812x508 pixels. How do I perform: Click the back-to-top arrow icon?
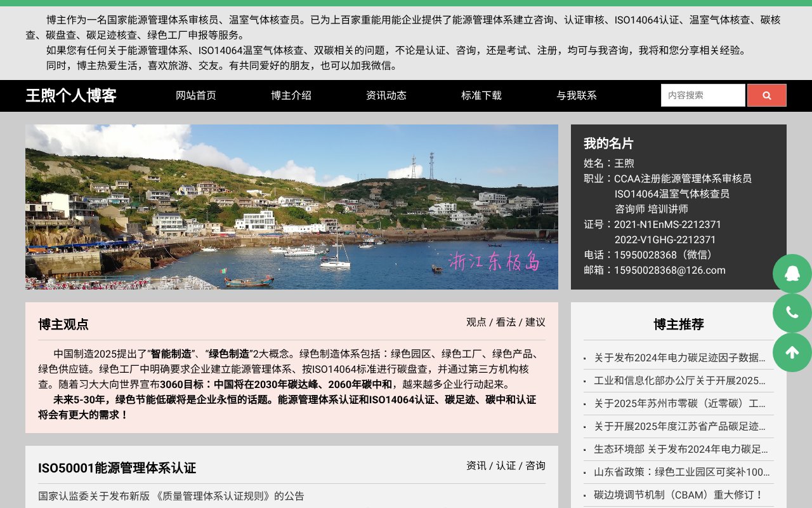pyautogui.click(x=792, y=352)
